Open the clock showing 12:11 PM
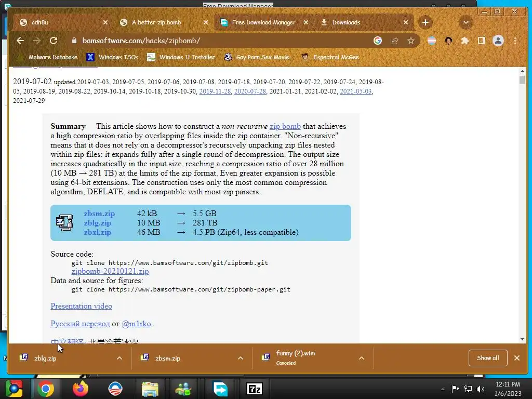This screenshot has width=532, height=399. [x=508, y=389]
